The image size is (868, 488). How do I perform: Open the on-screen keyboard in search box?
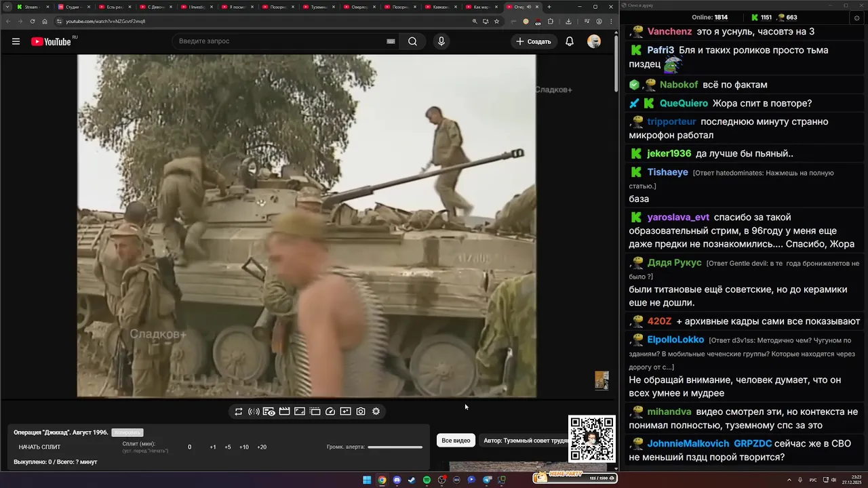pyautogui.click(x=391, y=41)
